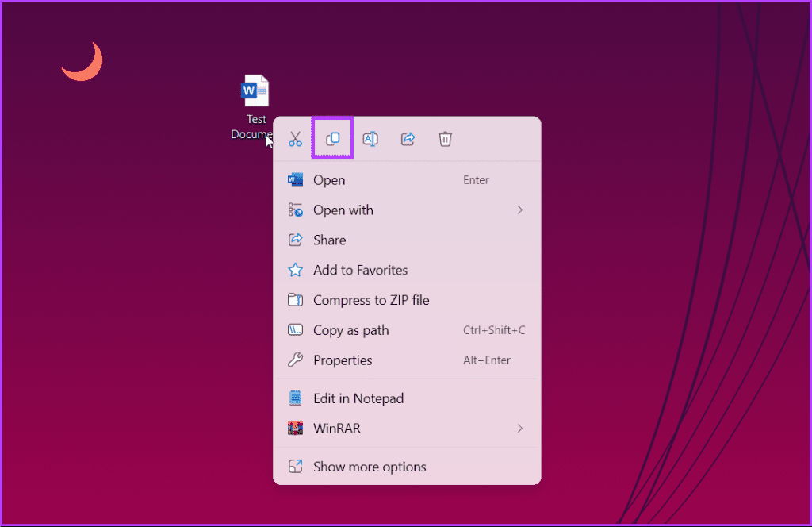Click the Notepad icon beside Edit in Notepad

coord(296,398)
